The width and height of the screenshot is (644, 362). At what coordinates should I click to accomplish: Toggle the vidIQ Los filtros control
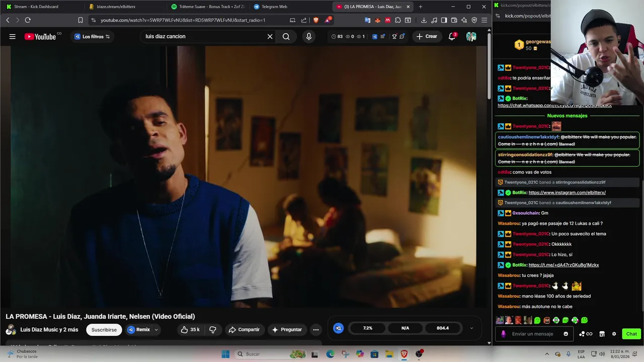(x=92, y=36)
